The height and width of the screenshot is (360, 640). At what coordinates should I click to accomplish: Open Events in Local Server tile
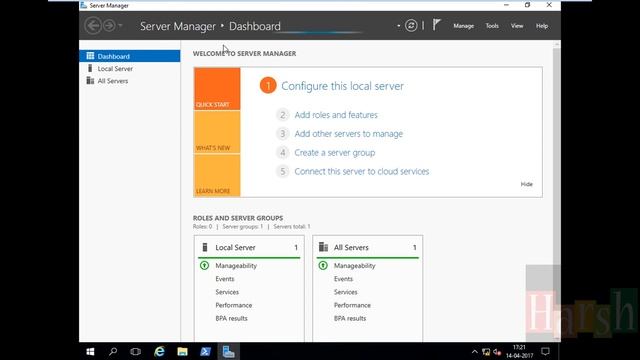(225, 279)
